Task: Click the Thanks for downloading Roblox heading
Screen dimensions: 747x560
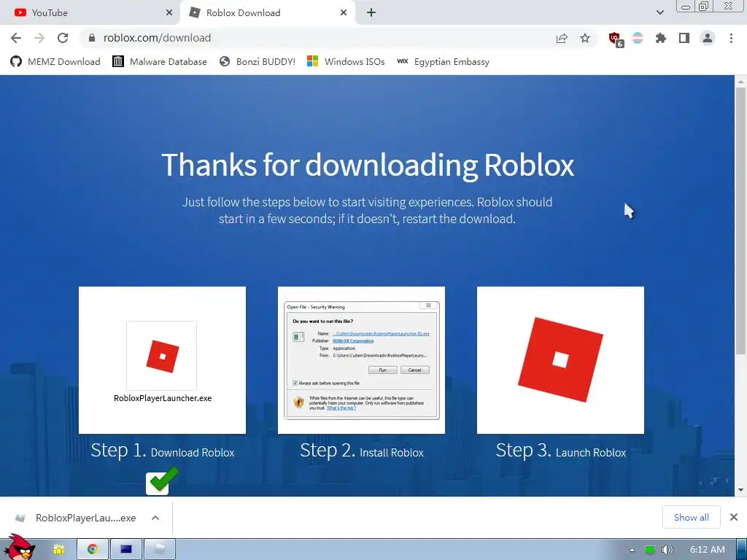Action: coord(368,166)
